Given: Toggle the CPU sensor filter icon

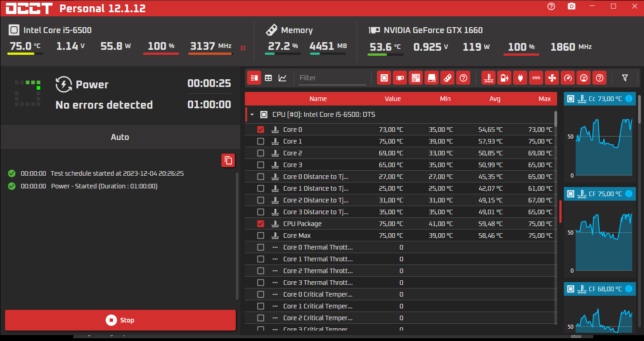Looking at the screenshot, I should pos(384,78).
